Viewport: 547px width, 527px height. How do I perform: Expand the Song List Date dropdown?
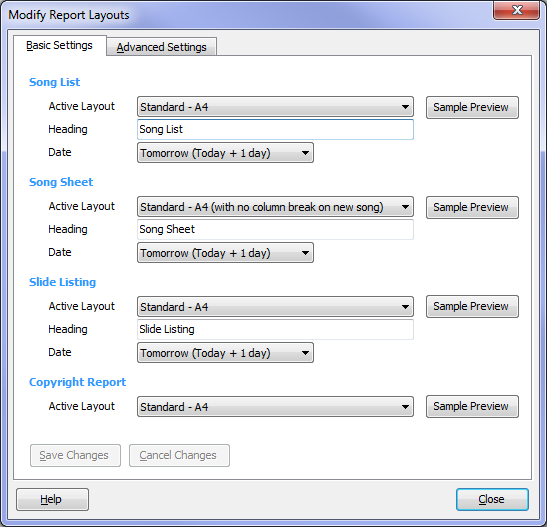pyautogui.click(x=225, y=153)
